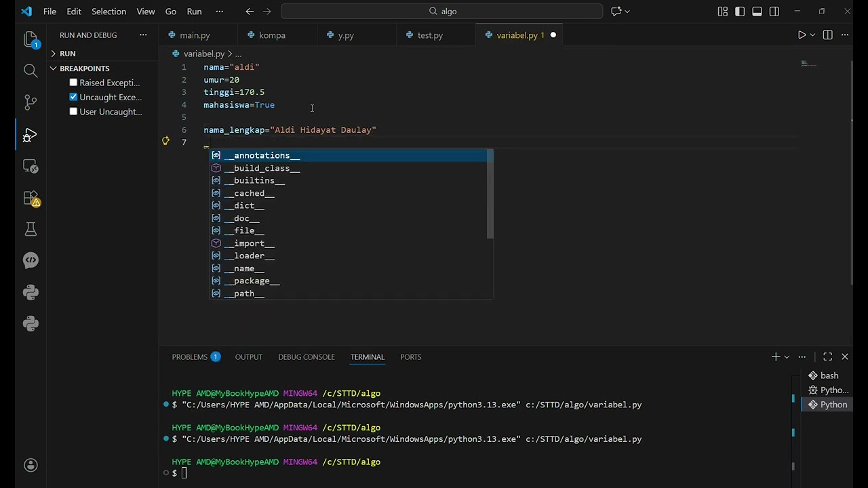Uncheck the Uncaught Exceptions breakpoint checkbox

click(73, 97)
